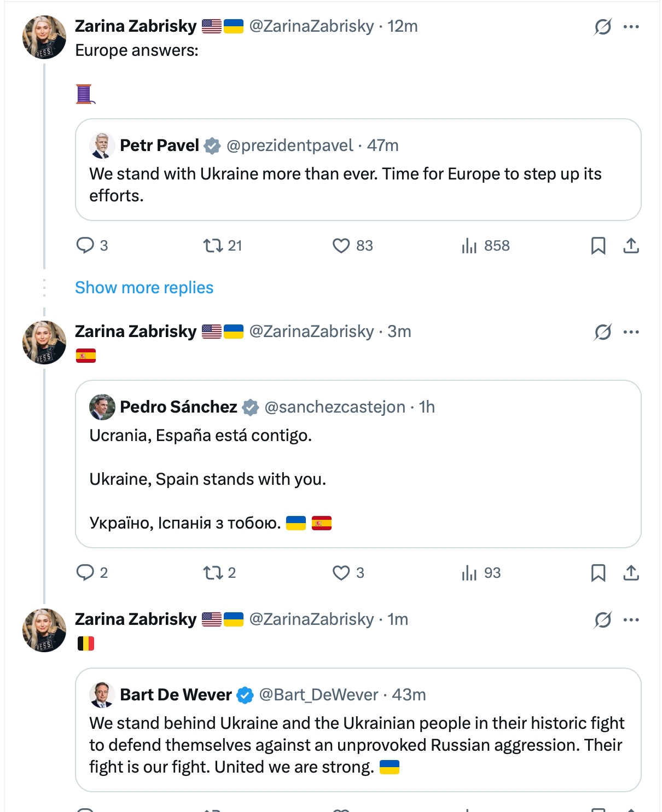Like the Spain flag tweet with 3 likes
Screen dimensions: 662x812
coord(341,572)
